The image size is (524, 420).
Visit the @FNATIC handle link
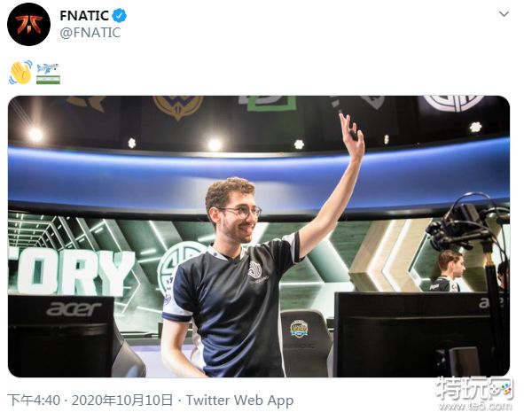point(90,33)
